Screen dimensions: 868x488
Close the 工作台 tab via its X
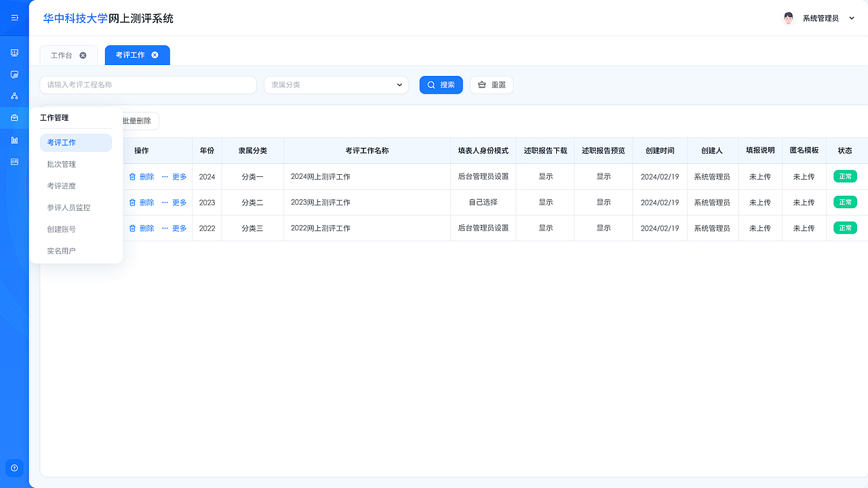coord(83,56)
